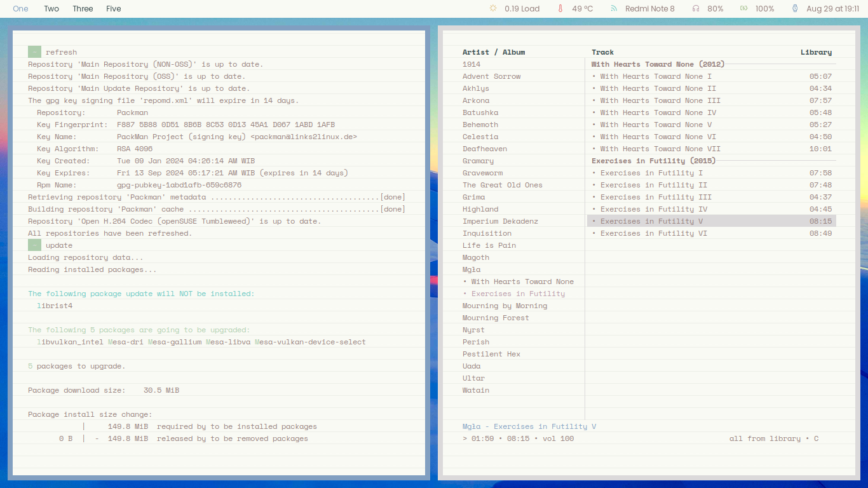
Task: Click the CPU load icon in the status bar
Action: (x=493, y=9)
